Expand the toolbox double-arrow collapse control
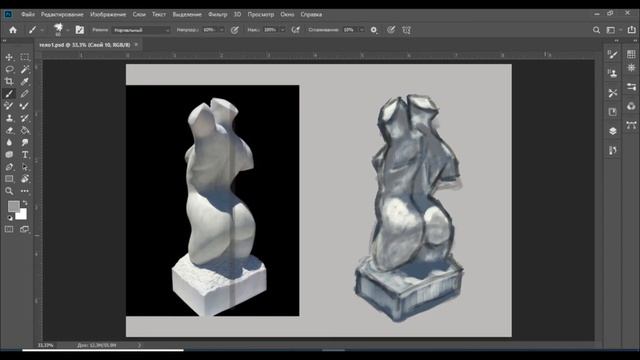 tap(4, 41)
